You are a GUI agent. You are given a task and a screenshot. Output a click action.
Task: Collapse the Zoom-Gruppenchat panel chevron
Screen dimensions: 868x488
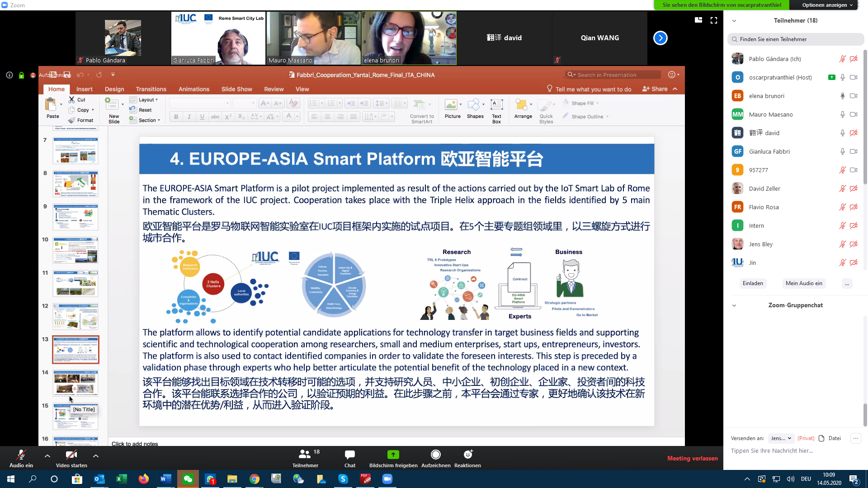pyautogui.click(x=734, y=305)
